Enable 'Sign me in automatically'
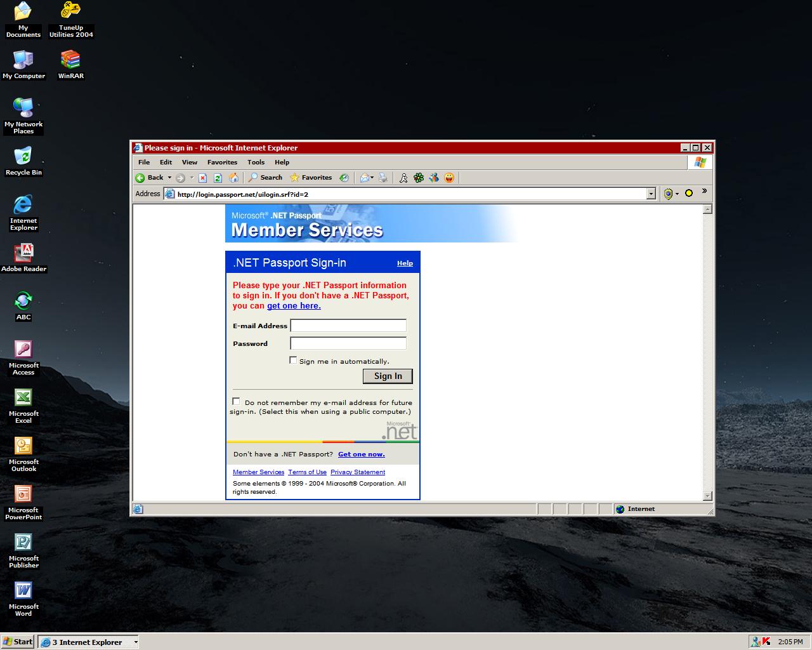812x650 pixels. pyautogui.click(x=293, y=360)
